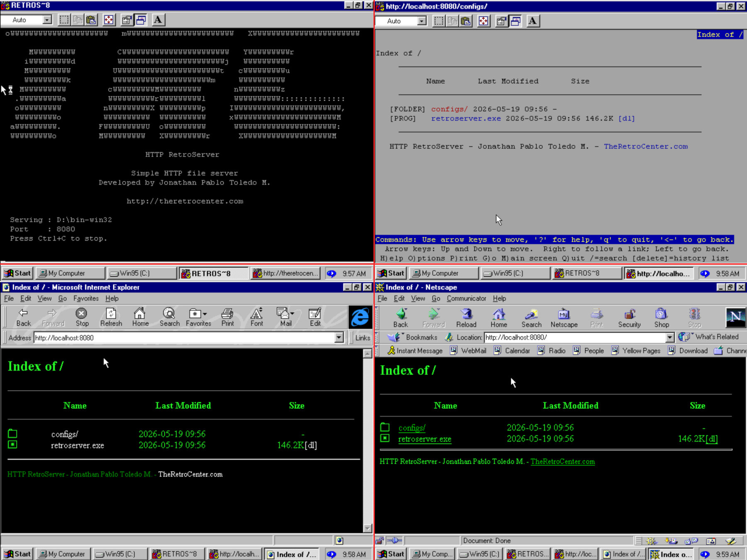Click Start button in 9:57 AM taskbar

click(17, 273)
